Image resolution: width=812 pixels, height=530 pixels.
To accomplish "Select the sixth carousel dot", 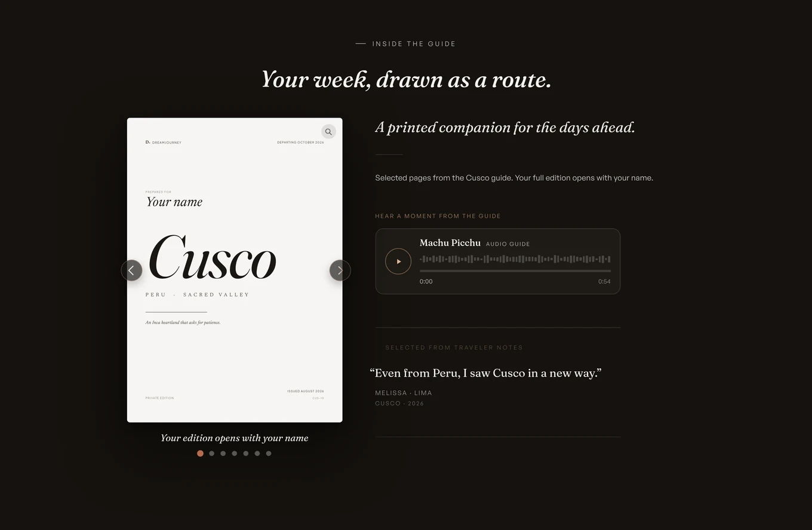I will 257,454.
